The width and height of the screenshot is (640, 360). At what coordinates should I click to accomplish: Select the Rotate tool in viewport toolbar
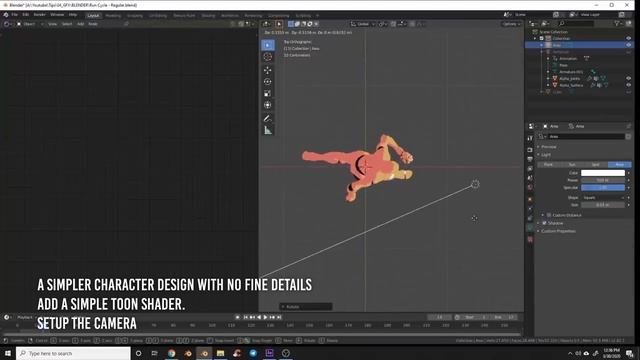point(268,82)
